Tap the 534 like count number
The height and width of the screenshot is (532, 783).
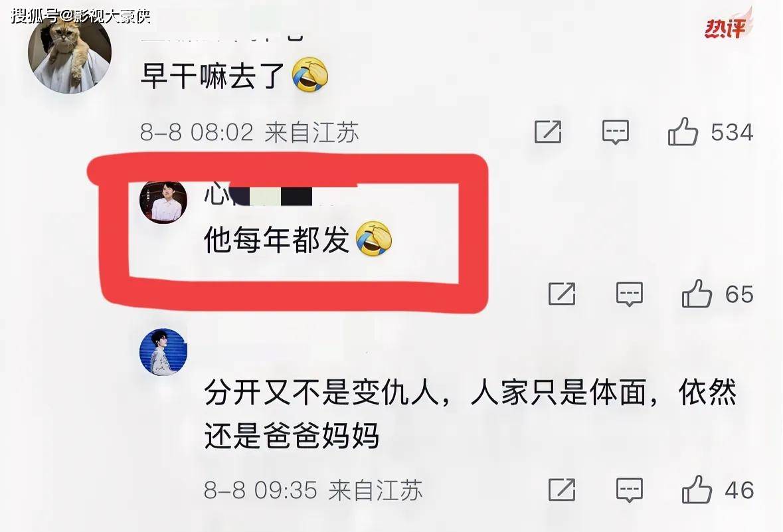tap(732, 132)
